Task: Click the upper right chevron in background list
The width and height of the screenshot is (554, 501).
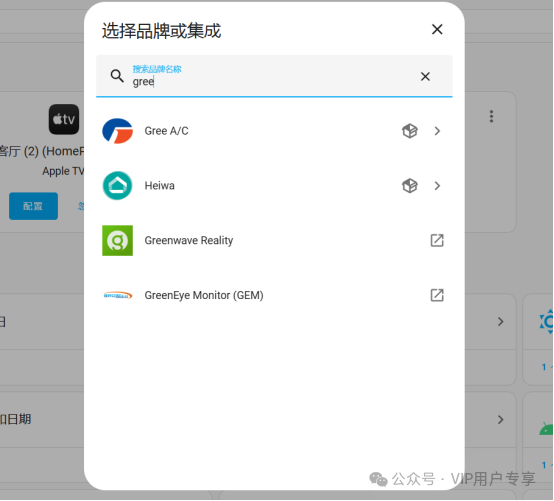Action: [501, 322]
